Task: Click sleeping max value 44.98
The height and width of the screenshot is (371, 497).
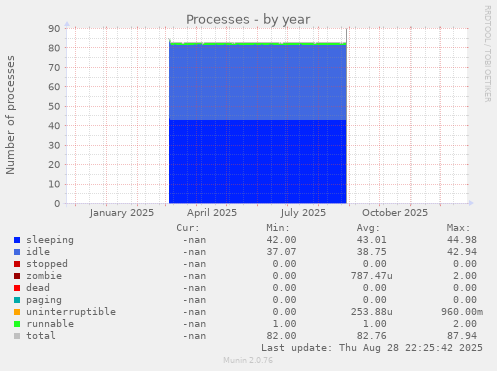Action: pos(462,240)
